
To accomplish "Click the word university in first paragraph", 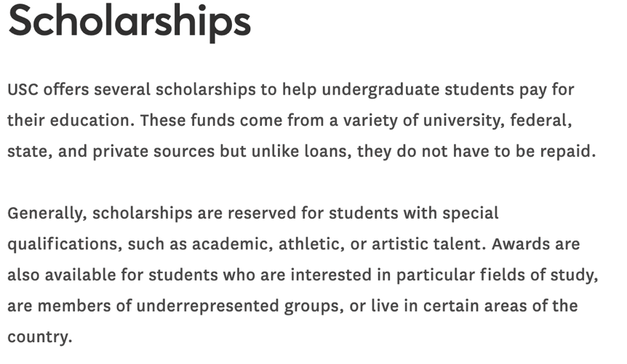I will [x=463, y=121].
